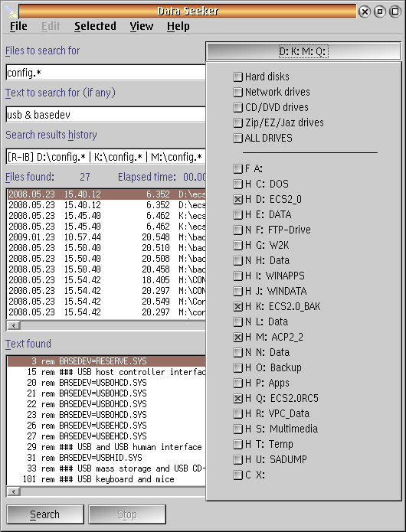Check the H: Data drive checkbox
The image size is (406, 532).
(x=238, y=260)
